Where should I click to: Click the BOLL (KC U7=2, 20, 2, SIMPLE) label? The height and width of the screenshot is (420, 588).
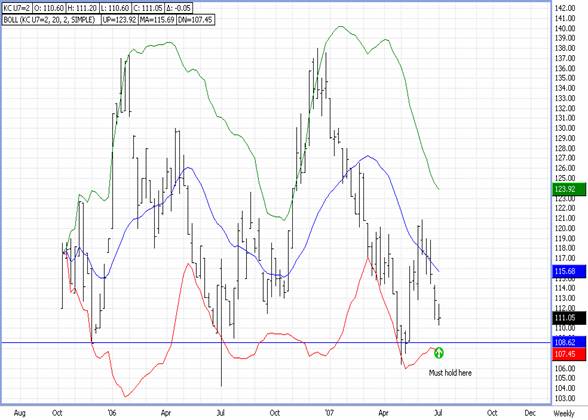51,20
